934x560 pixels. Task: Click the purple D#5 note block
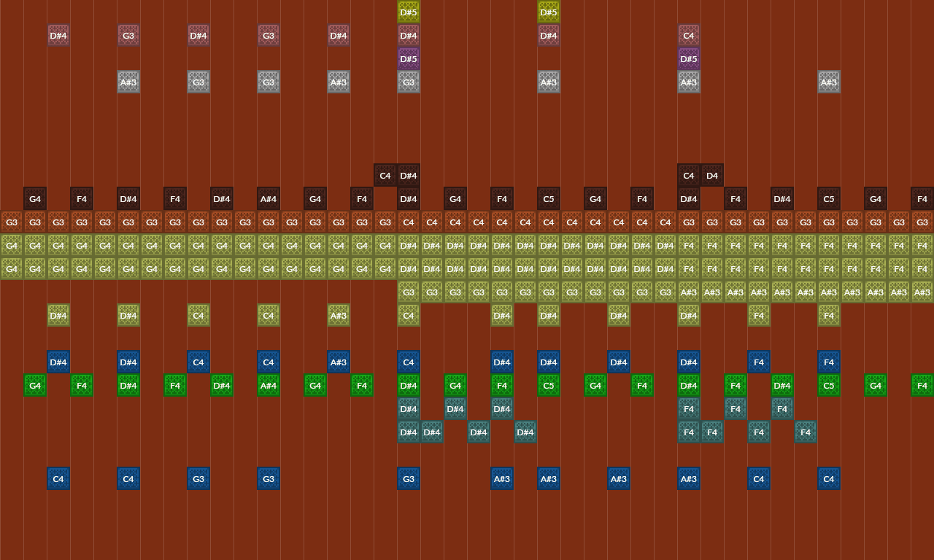tap(408, 58)
